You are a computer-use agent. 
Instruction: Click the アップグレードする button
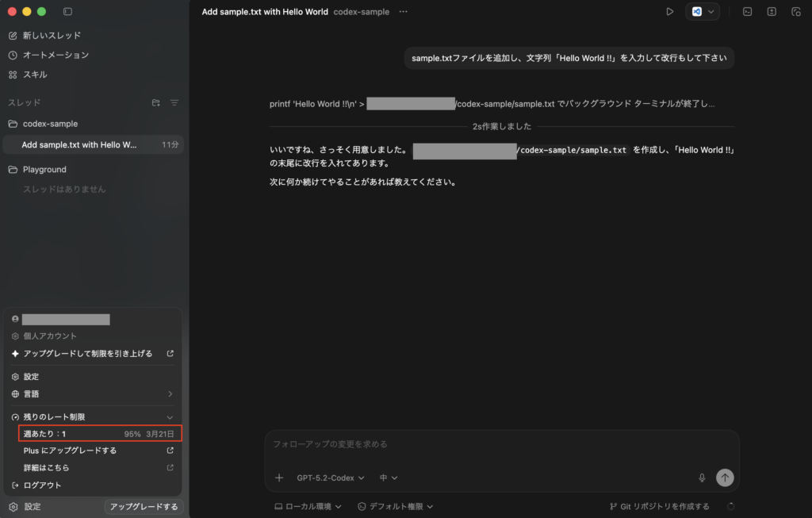144,506
